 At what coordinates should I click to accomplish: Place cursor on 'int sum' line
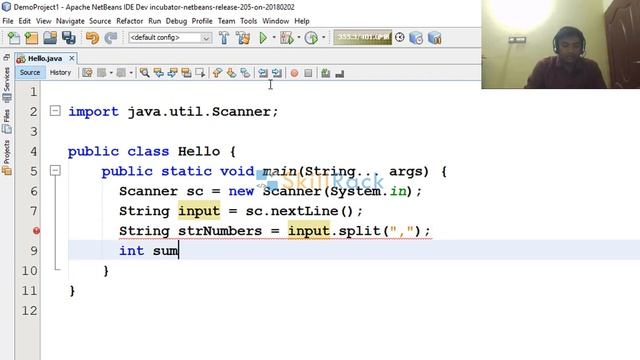pos(354,250)
